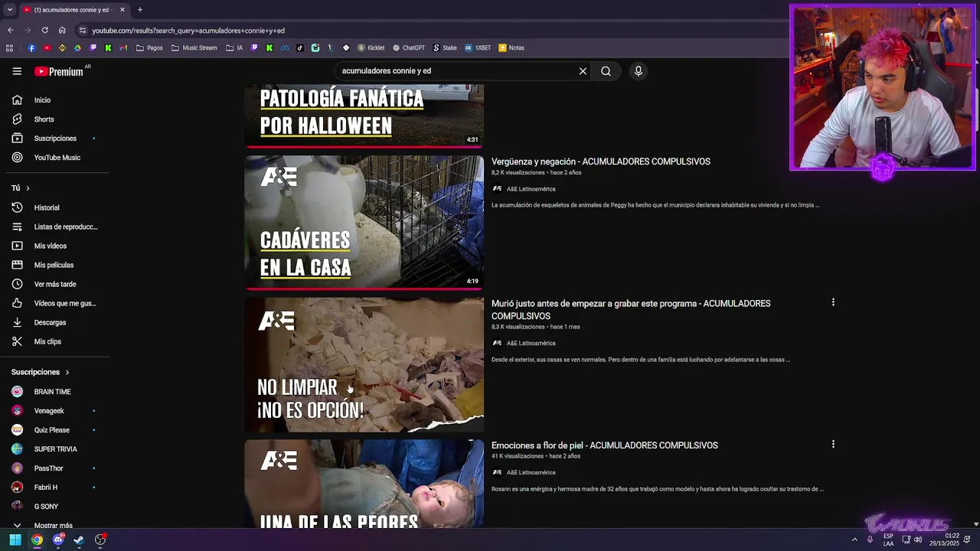Open the Stake bookmark
This screenshot has width=980, height=551.
(445, 47)
